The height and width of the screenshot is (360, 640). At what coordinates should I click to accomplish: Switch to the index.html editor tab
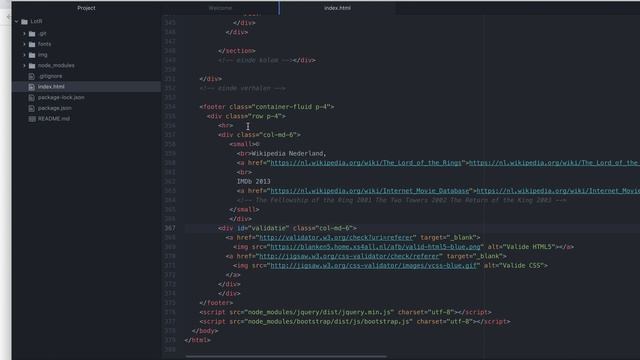337,8
